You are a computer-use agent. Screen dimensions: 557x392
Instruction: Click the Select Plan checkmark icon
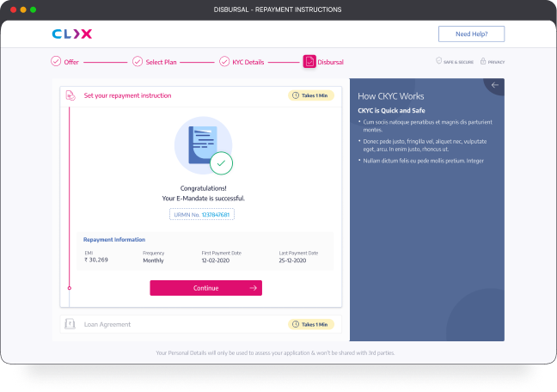(x=137, y=62)
